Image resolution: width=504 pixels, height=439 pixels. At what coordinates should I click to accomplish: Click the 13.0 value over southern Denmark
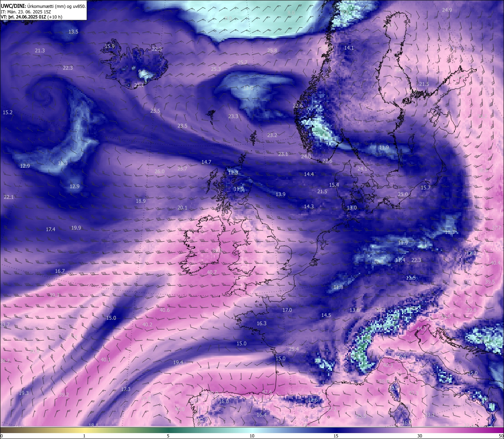[352, 208]
